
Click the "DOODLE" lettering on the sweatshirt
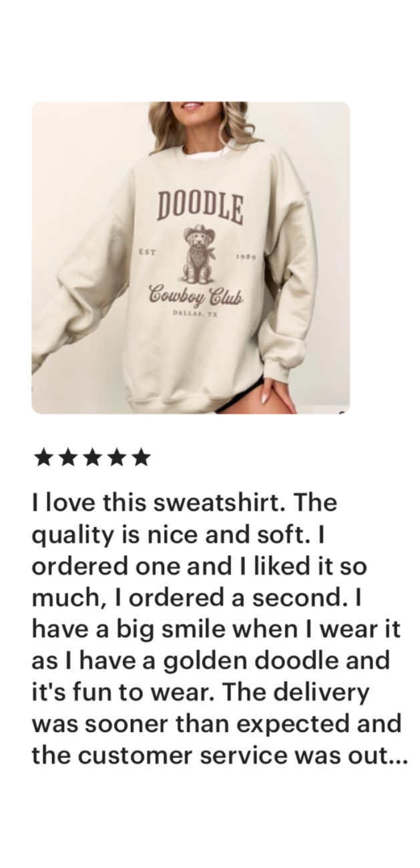pyautogui.click(x=200, y=205)
